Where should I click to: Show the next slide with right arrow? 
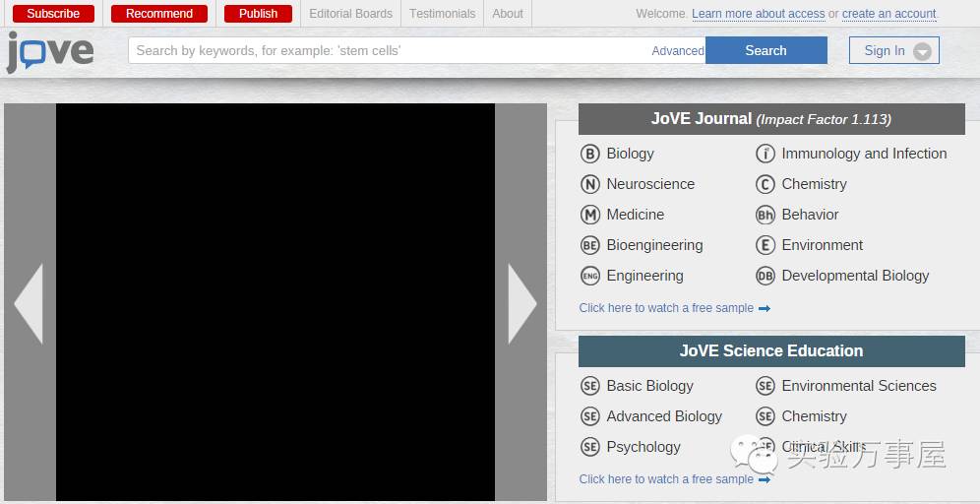(x=522, y=303)
